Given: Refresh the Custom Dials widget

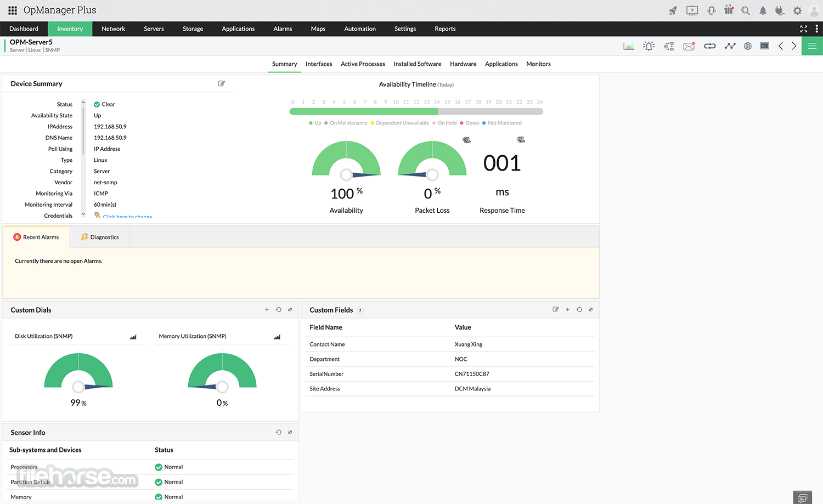Looking at the screenshot, I should click(x=279, y=310).
